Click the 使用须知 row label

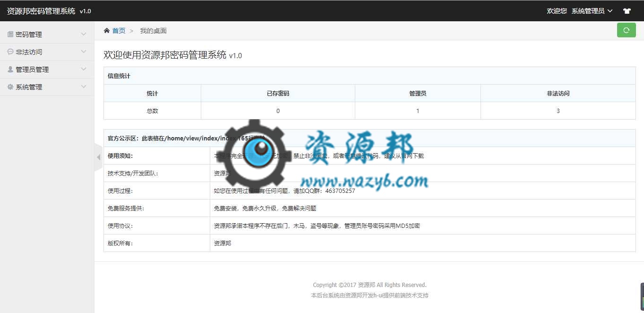121,156
